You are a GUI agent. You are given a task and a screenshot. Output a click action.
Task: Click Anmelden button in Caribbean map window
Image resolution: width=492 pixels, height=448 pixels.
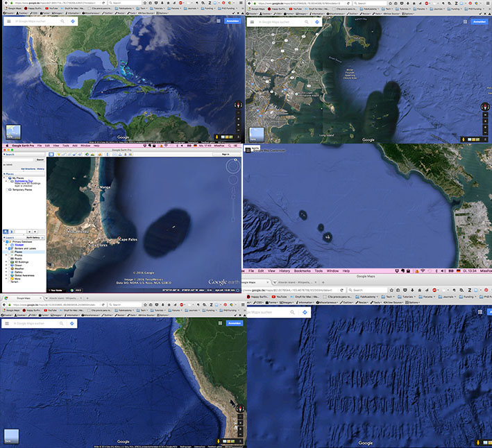pos(232,21)
